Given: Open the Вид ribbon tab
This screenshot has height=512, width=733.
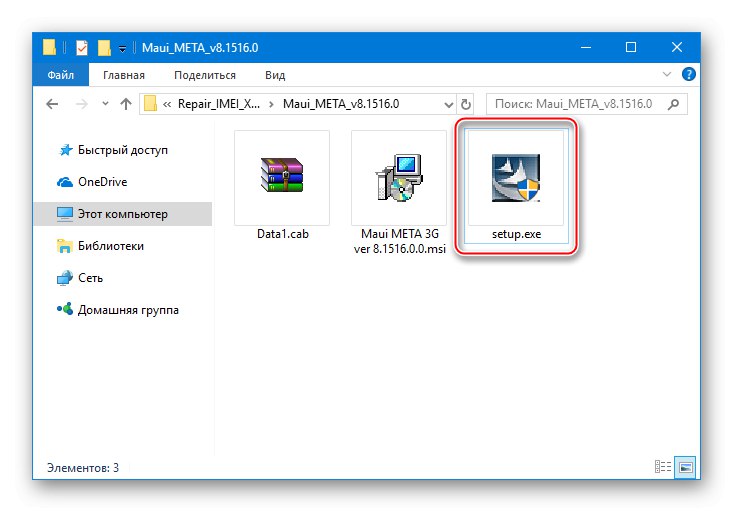Looking at the screenshot, I should coord(275,75).
